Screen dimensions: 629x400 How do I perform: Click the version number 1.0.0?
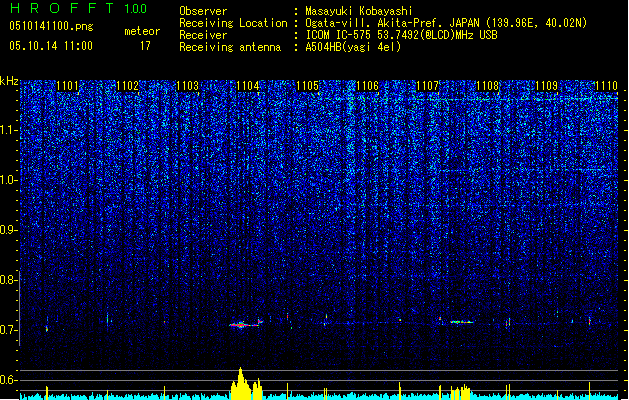(135, 8)
